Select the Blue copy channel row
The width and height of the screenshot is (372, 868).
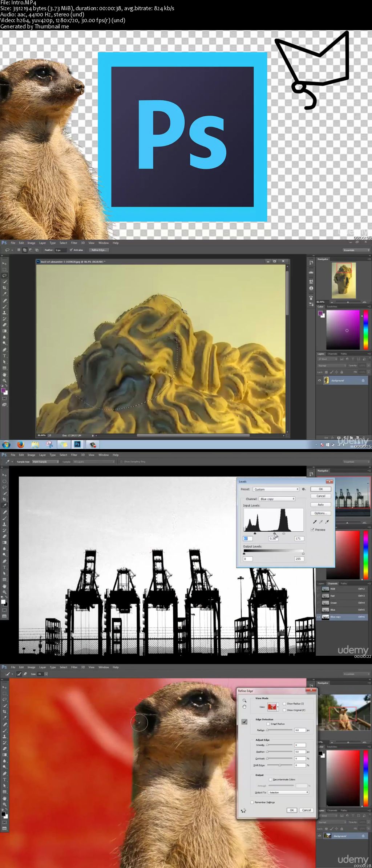(x=343, y=617)
